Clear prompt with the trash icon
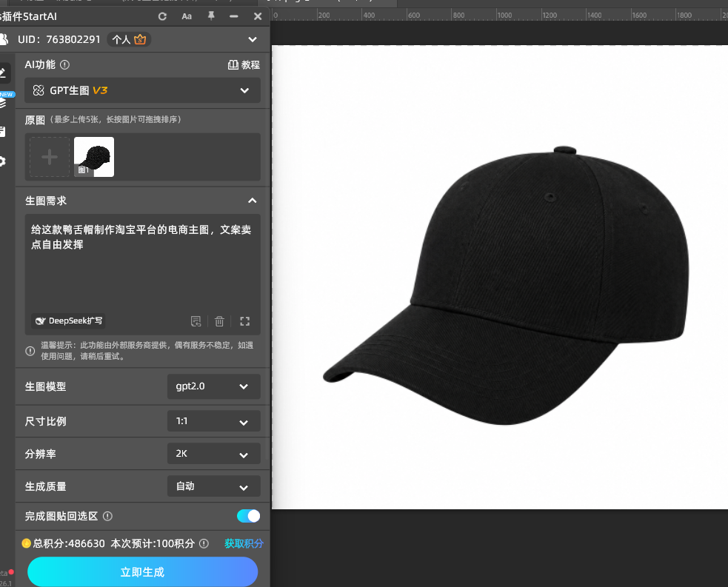The image size is (728, 587). pos(220,321)
